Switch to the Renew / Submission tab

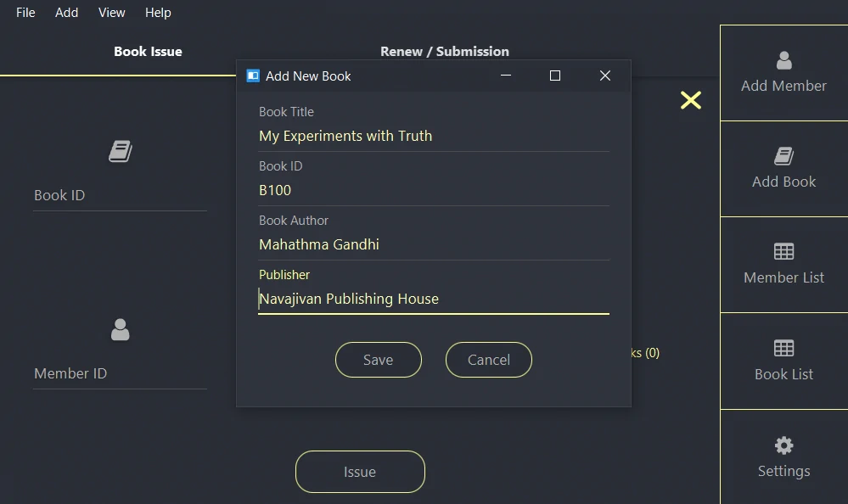444,51
